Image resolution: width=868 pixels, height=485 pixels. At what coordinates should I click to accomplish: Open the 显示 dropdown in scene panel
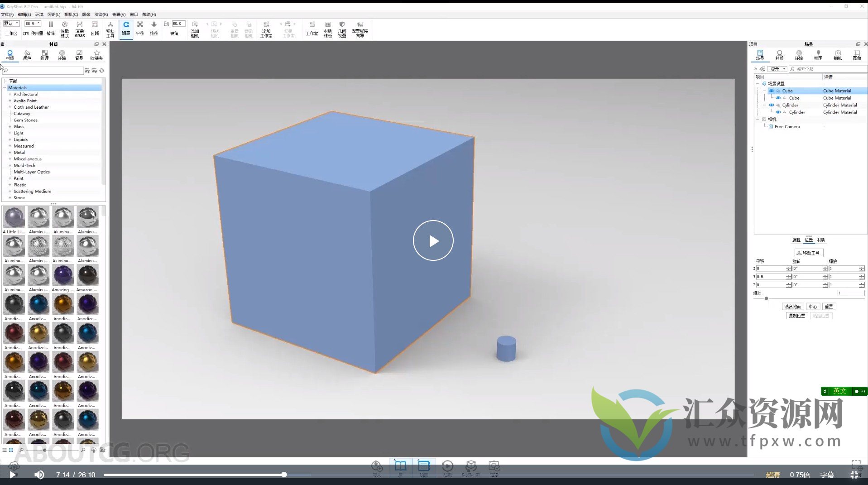[x=777, y=69]
